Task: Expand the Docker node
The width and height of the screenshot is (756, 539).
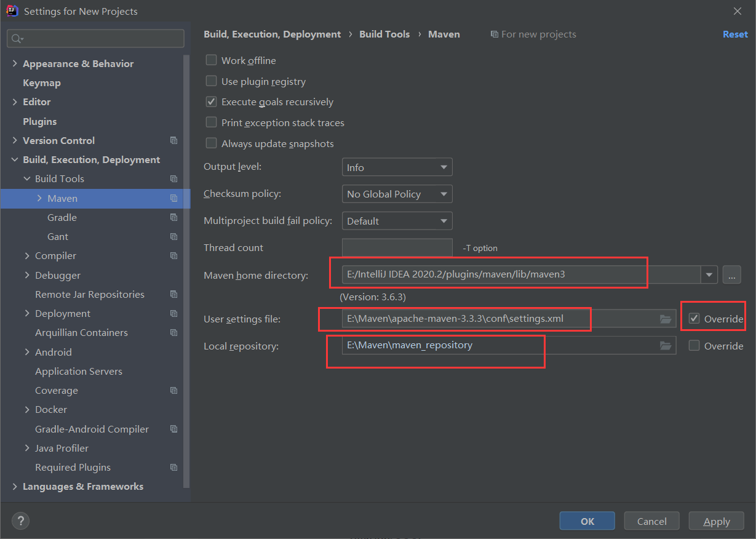Action: click(x=27, y=409)
